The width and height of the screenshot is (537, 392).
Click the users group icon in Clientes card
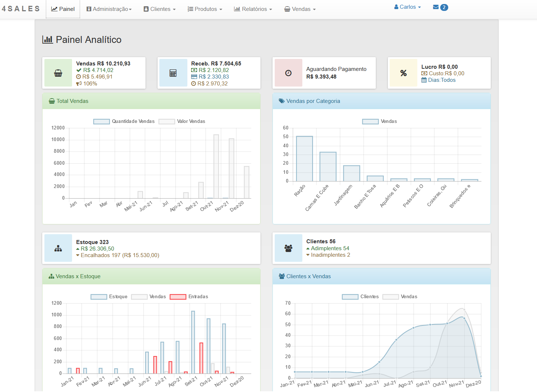point(288,248)
